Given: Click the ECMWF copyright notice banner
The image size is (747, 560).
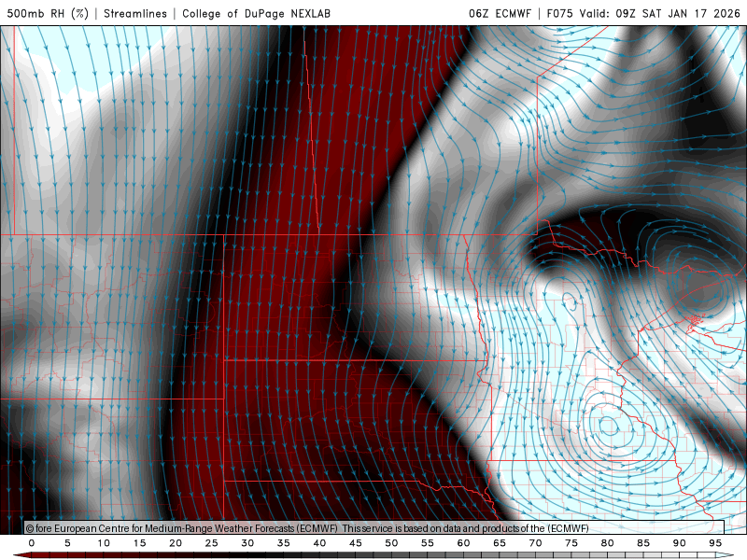Looking at the screenshot, I should 374,528.
